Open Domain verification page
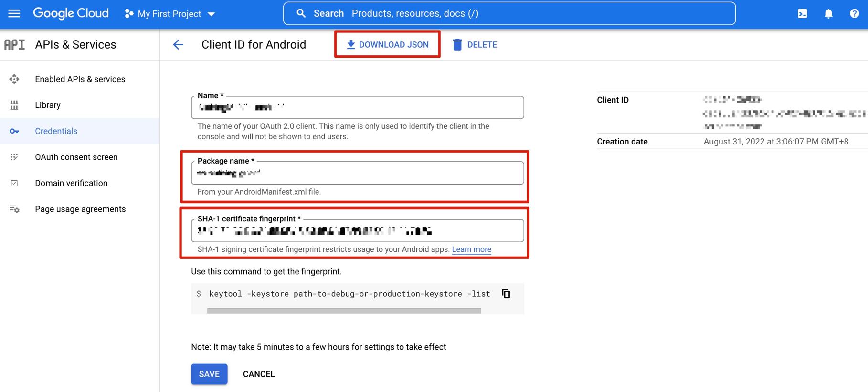The width and height of the screenshot is (868, 392). 71,183
